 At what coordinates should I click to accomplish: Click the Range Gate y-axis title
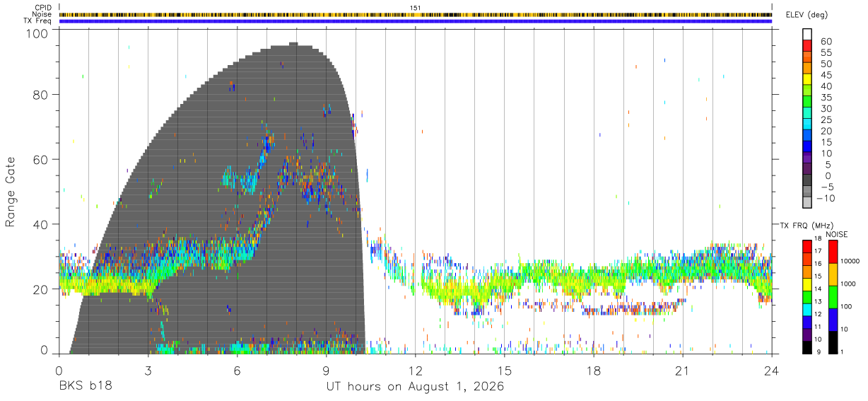point(11,191)
